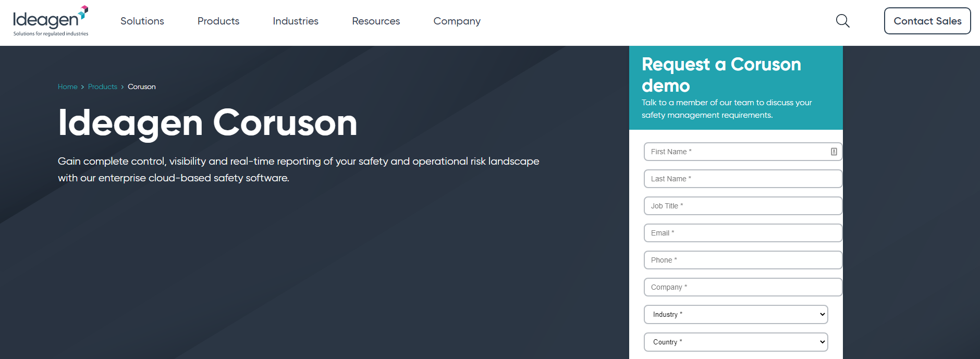The height and width of the screenshot is (359, 980).
Task: Click the Request a Coruson demo heading
Action: [721, 75]
